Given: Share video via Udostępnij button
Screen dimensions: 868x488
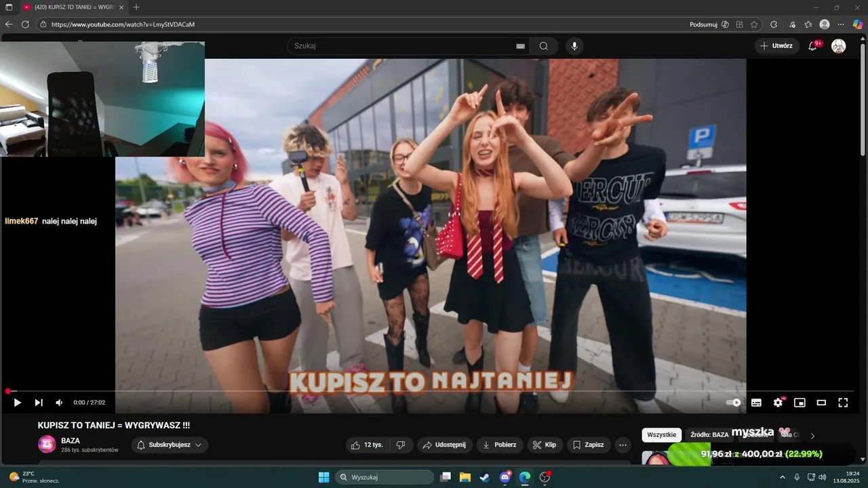Looking at the screenshot, I should (x=444, y=445).
